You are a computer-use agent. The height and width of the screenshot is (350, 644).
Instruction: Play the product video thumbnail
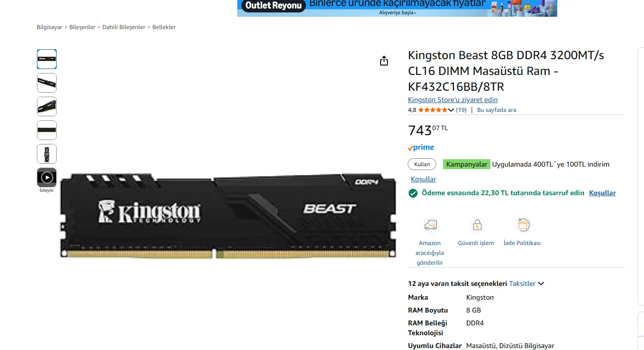47,177
